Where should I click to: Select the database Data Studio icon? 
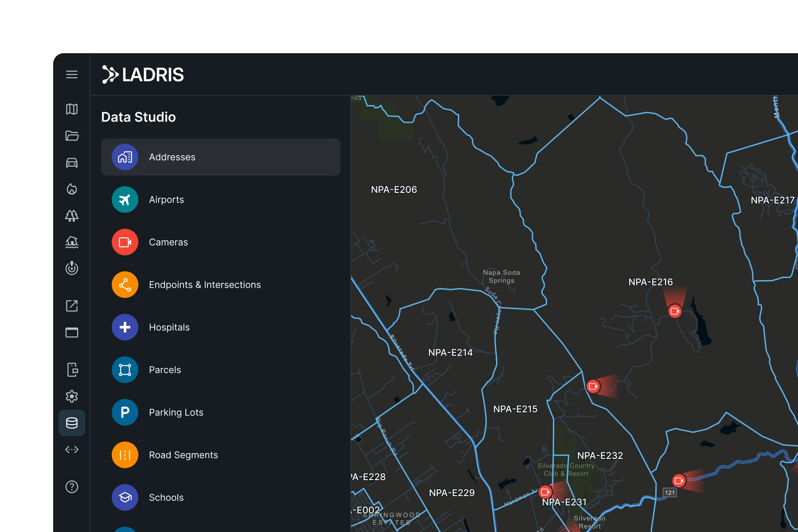(x=72, y=423)
